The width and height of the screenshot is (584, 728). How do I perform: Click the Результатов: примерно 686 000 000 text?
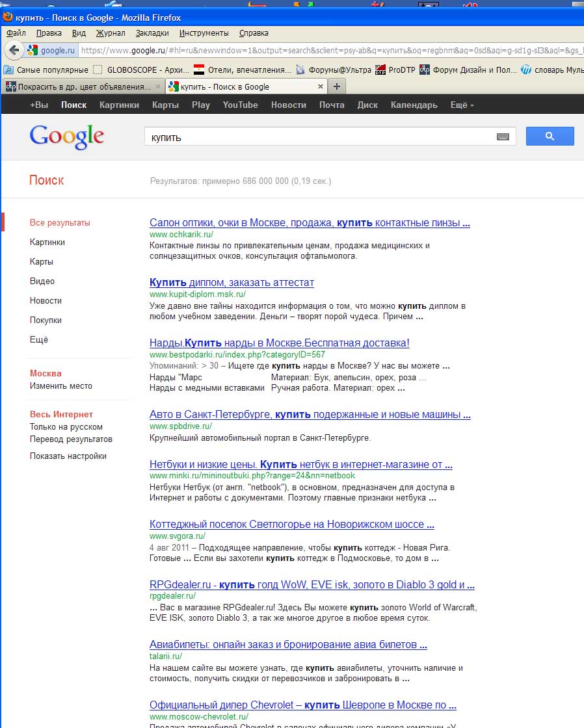point(241,181)
